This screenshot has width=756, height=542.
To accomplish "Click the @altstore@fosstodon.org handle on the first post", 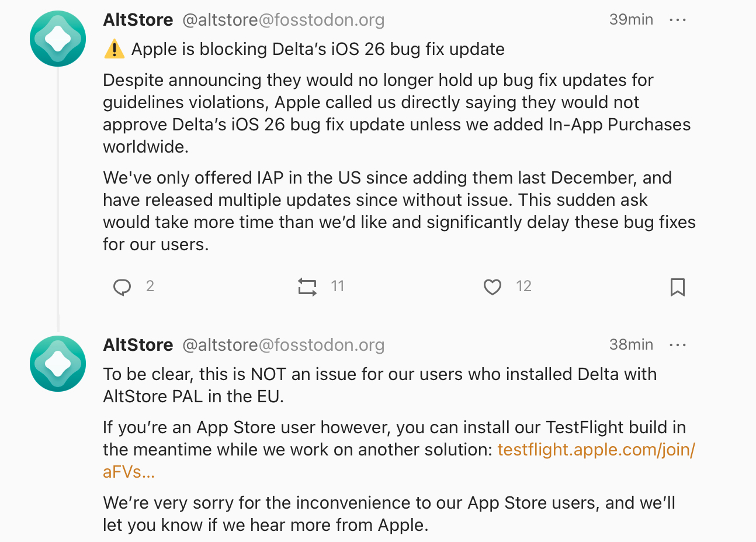I will point(283,20).
